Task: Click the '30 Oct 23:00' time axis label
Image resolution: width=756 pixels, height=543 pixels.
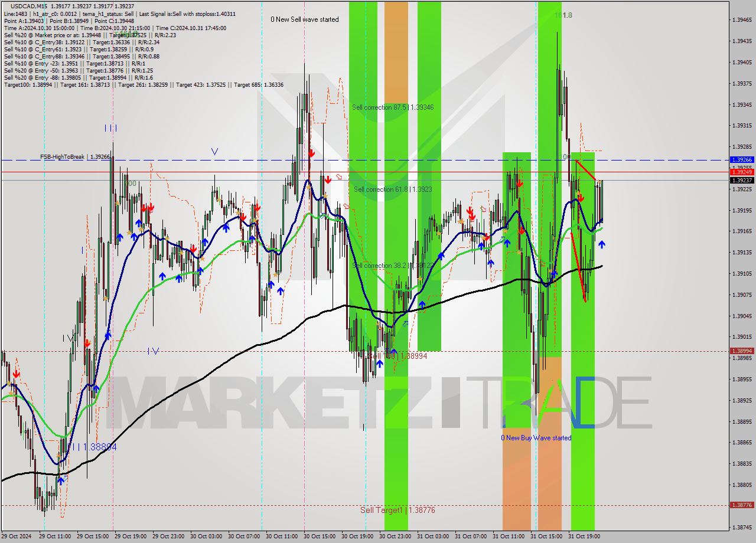Action: tap(395, 537)
